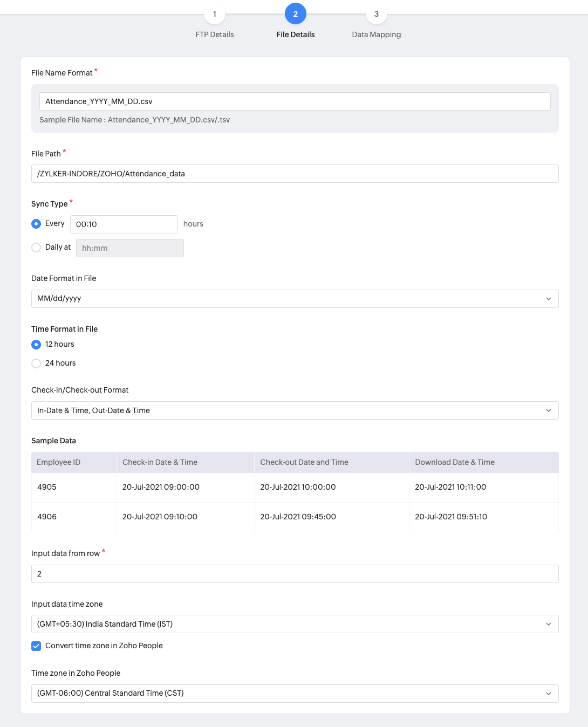Screen dimensions: 588x727
Task: Click the Download Date & Time column header
Action: [455, 462]
